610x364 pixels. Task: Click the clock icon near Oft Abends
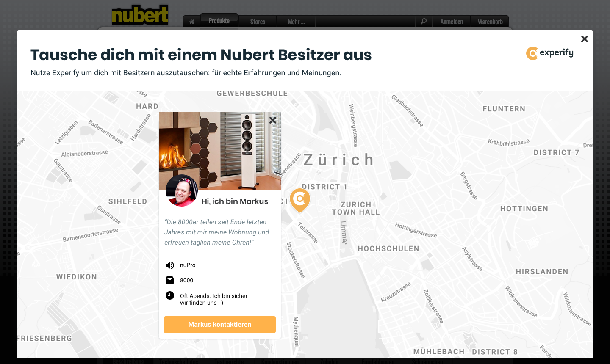click(x=170, y=295)
